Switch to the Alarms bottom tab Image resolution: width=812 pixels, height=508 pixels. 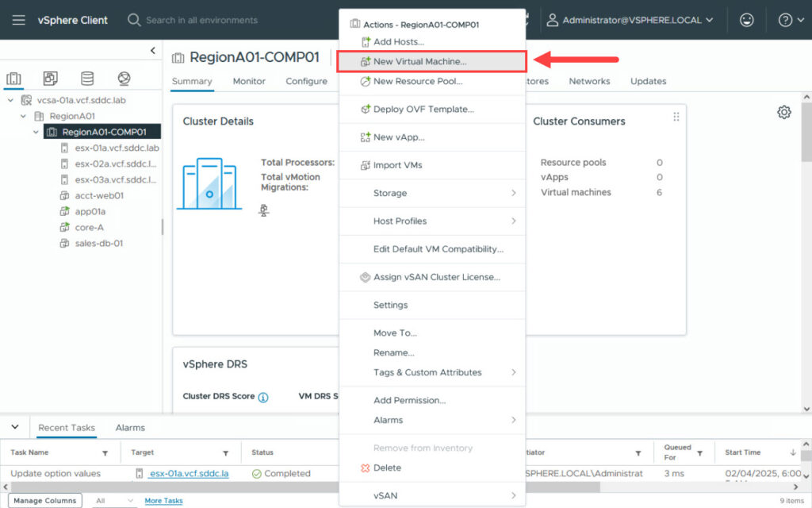pos(130,428)
